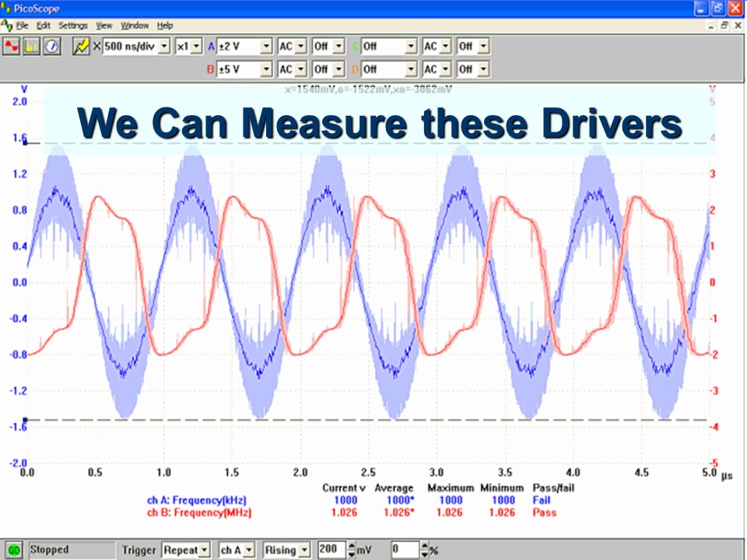Click the trigger level 200 mV field
Screen dimensions: 747x560
pos(331,550)
